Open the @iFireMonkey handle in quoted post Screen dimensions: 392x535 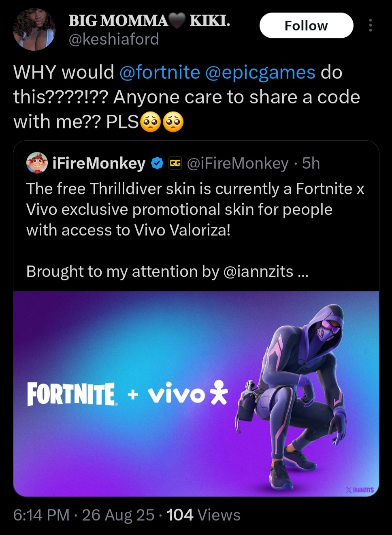pyautogui.click(x=238, y=163)
